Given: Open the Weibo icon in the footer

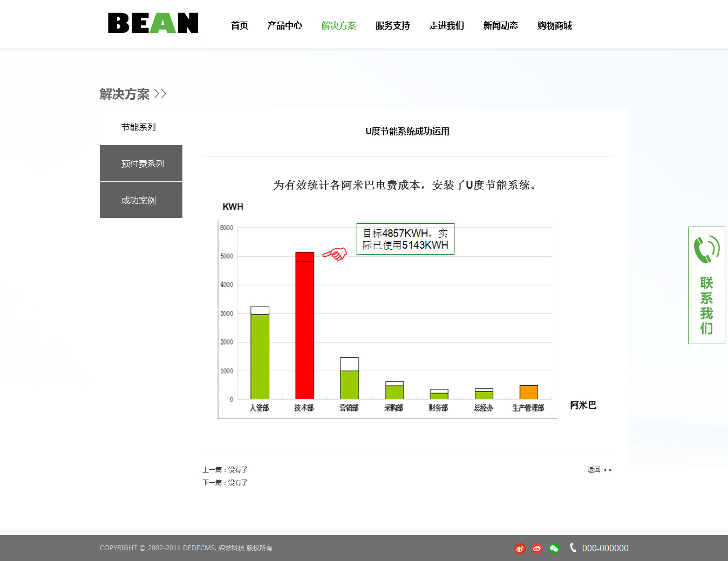Looking at the screenshot, I should point(520,549).
